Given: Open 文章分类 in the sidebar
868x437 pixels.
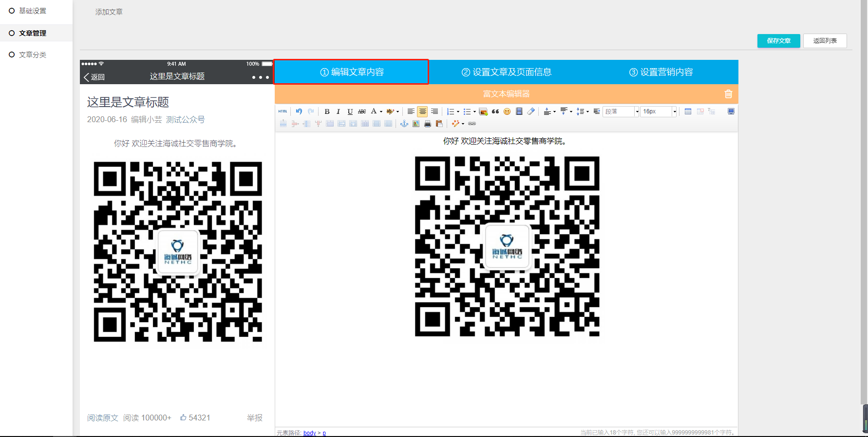Looking at the screenshot, I should (33, 55).
